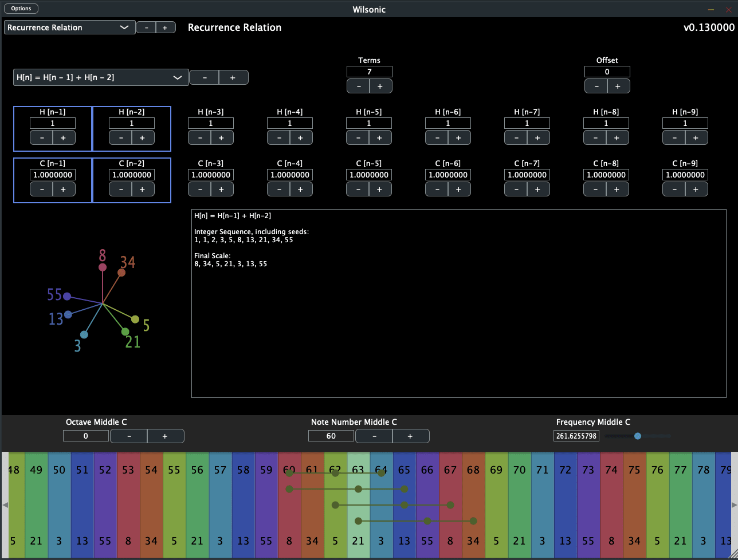
Task: Decrease the Offset value with minus
Action: [x=596, y=86]
